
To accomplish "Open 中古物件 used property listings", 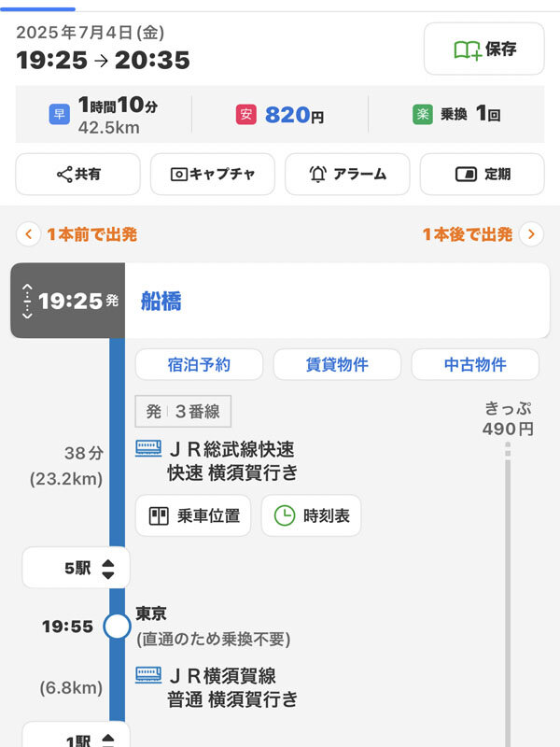I will click(475, 364).
